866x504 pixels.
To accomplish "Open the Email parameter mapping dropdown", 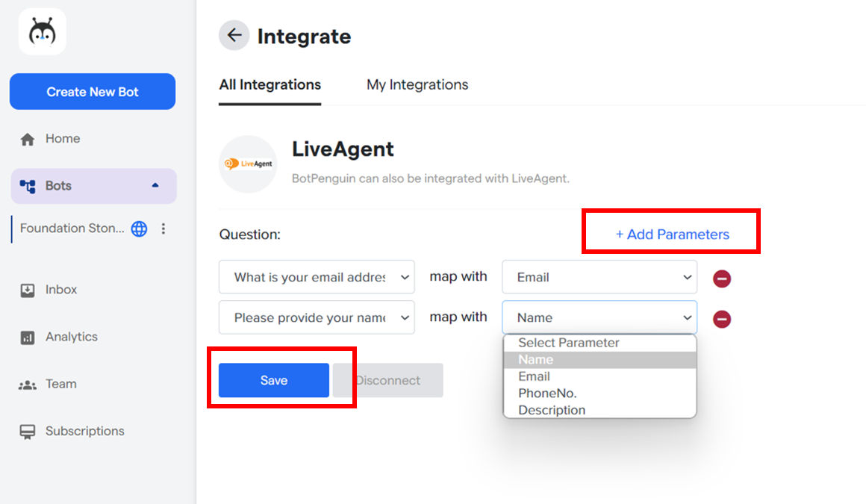I will click(599, 277).
